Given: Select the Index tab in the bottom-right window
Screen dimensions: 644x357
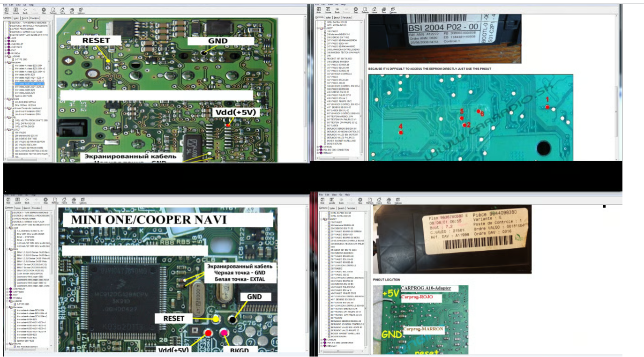Looking at the screenshot, I should (332, 208).
